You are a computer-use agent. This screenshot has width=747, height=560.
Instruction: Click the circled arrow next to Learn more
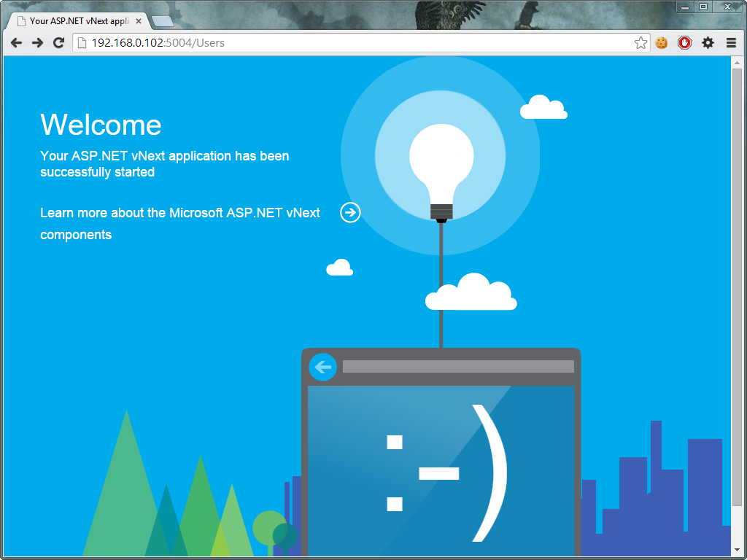(x=350, y=212)
